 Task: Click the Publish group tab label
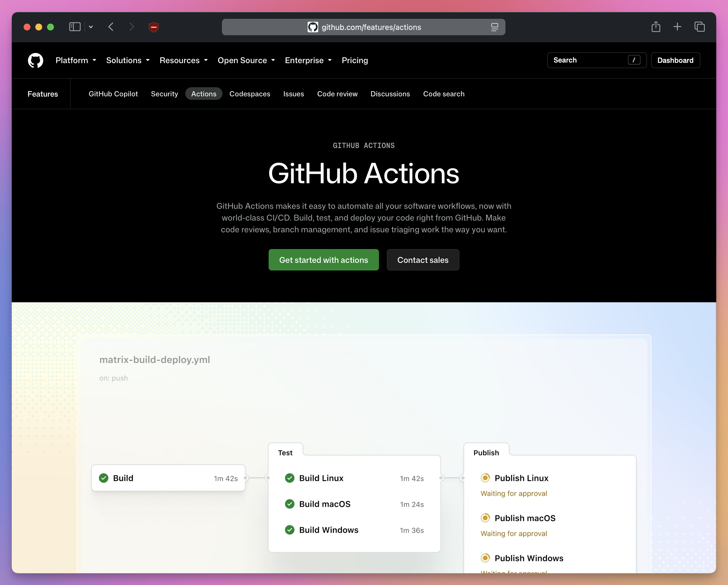pyautogui.click(x=486, y=453)
